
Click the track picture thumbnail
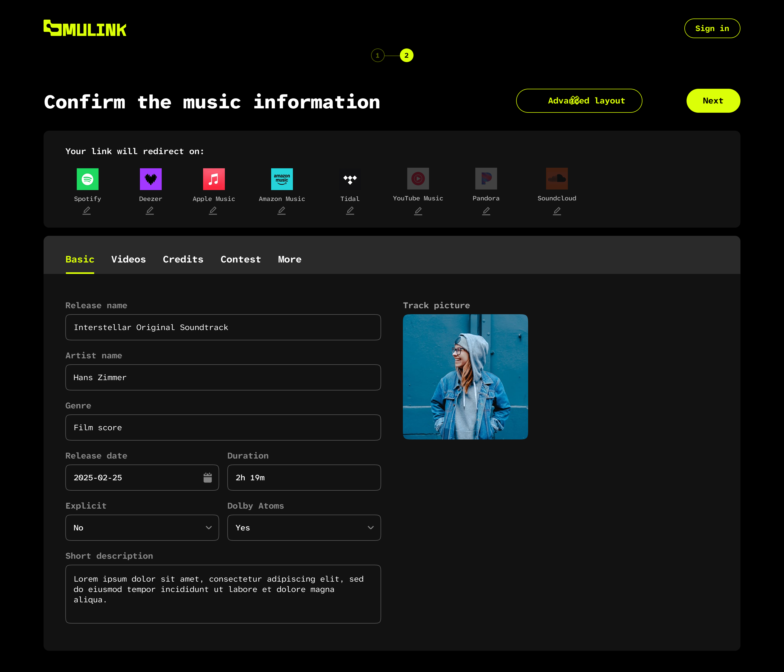pos(465,377)
